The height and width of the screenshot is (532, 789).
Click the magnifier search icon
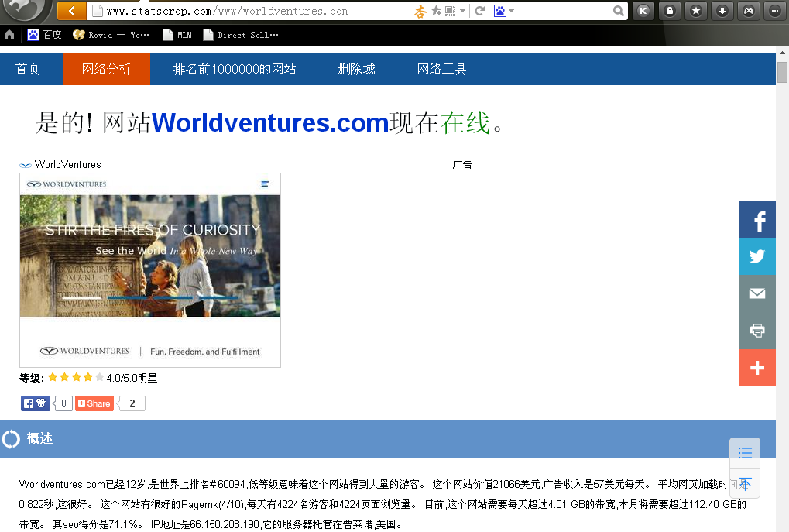point(619,11)
